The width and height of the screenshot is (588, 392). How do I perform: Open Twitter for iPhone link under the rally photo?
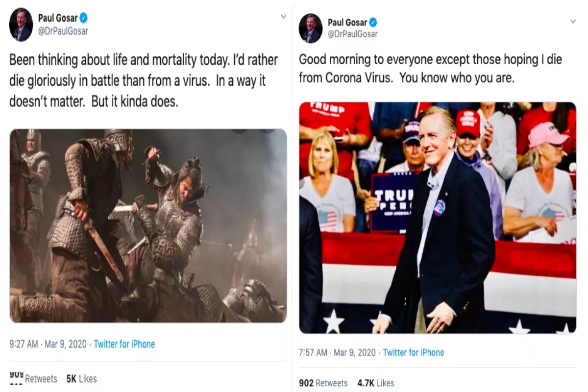click(414, 352)
